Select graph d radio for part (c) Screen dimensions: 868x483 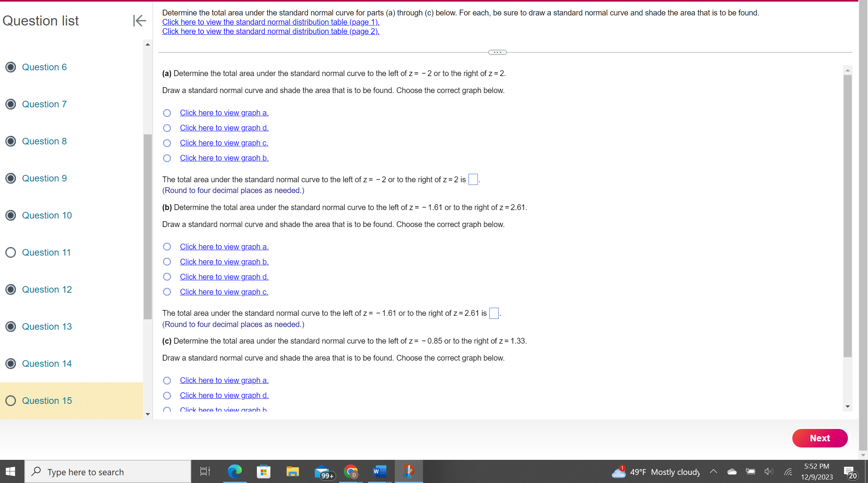(167, 396)
